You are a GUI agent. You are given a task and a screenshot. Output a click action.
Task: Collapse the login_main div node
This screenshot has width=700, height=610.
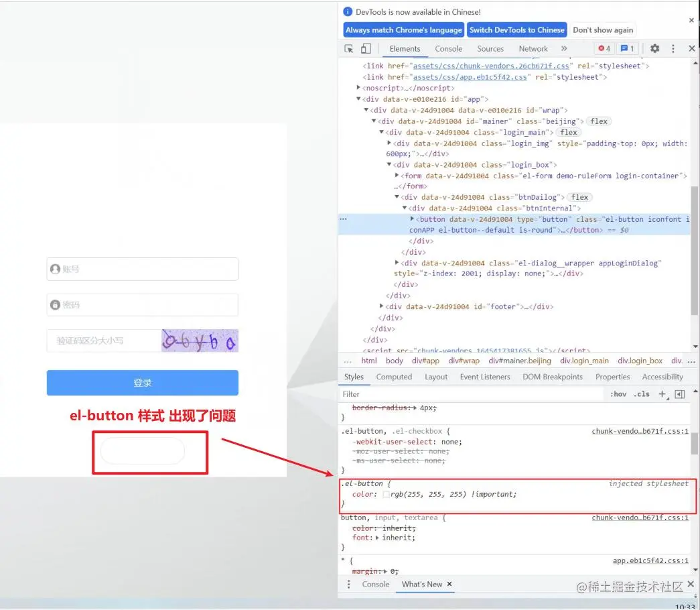coord(381,132)
